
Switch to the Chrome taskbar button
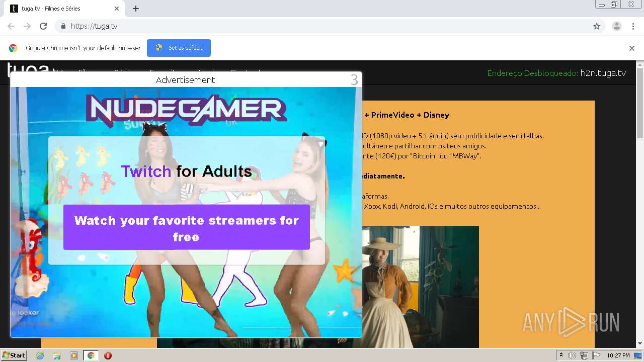pyautogui.click(x=91, y=355)
